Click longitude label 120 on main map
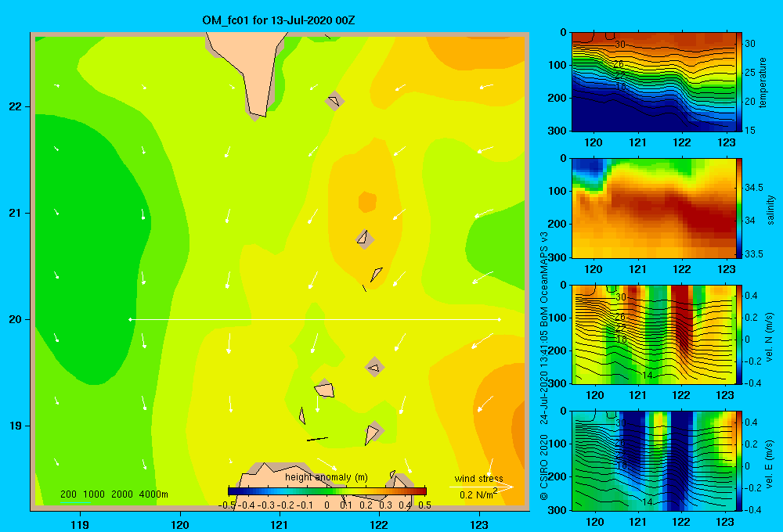 point(180,524)
